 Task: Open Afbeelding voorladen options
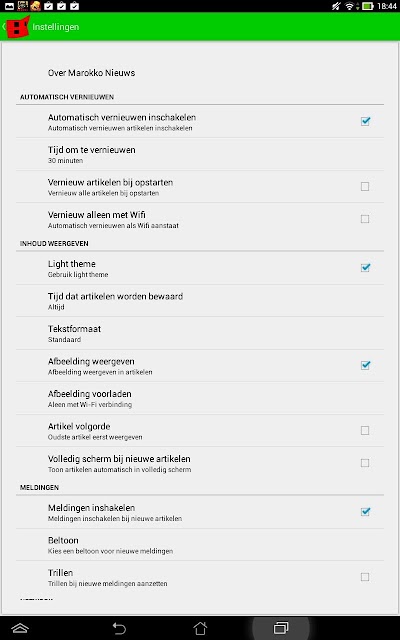pyautogui.click(x=200, y=398)
